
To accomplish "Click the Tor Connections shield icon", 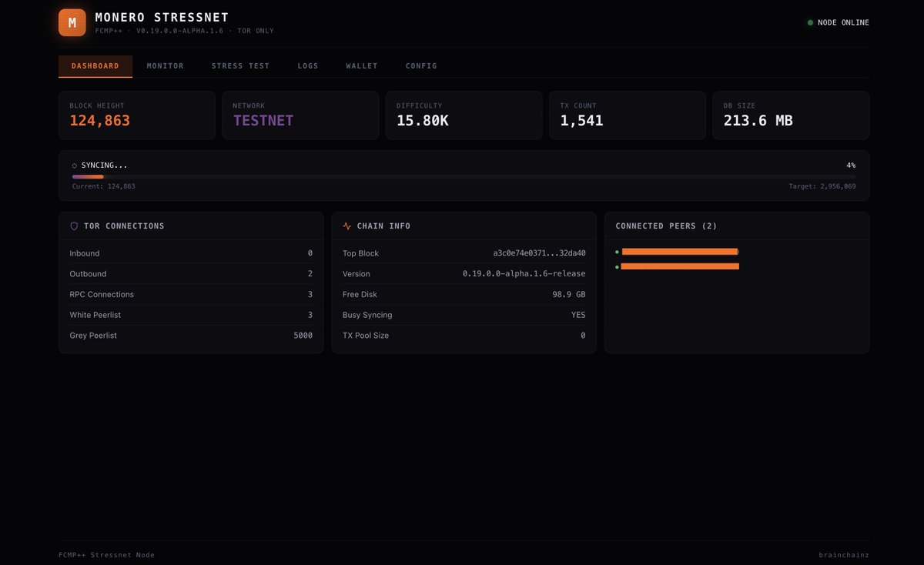I will (x=74, y=226).
